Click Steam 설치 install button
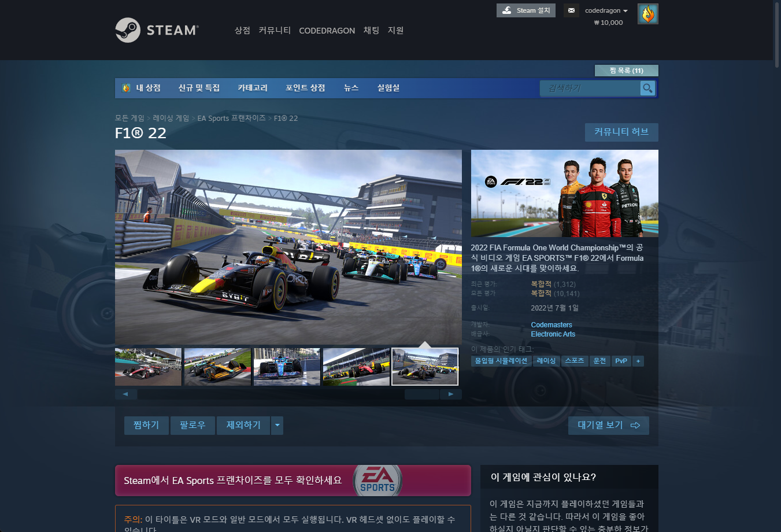This screenshot has width=781, height=532. (x=525, y=10)
